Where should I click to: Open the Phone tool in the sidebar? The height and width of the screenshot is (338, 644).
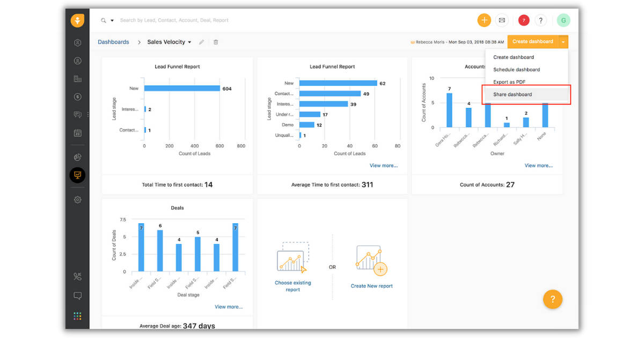[77, 276]
